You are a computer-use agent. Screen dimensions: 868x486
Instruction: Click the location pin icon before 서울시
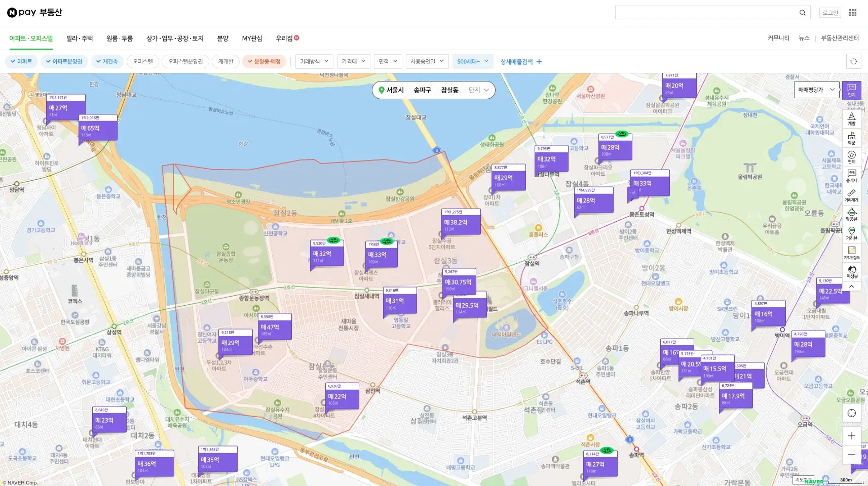(x=382, y=90)
